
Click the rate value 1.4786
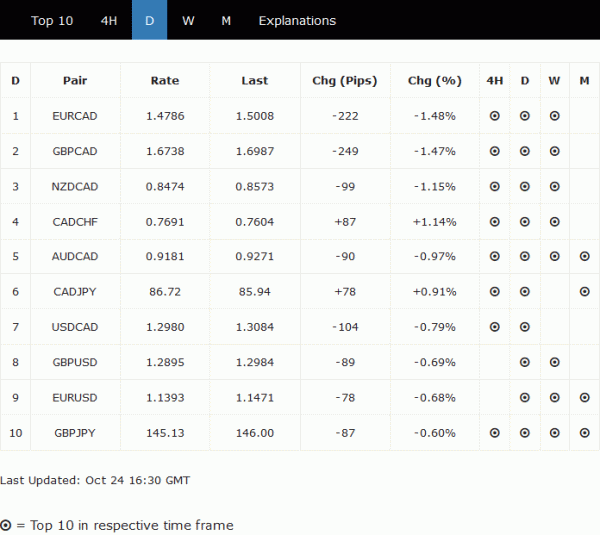pyautogui.click(x=165, y=116)
